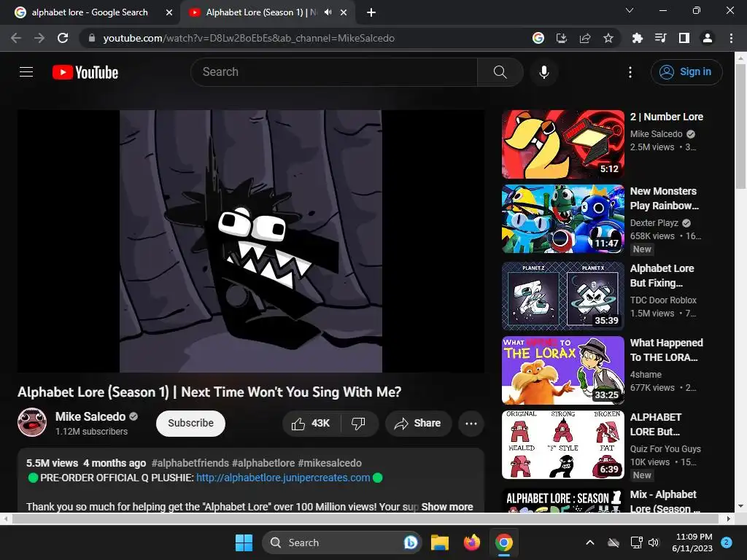Open the 2 | Number Lore video thumbnail
This screenshot has height=560, width=747.
point(563,144)
